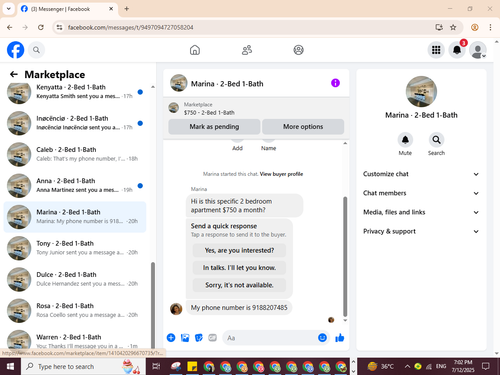Open View buyer profile link
500x375 pixels.
[x=281, y=174]
